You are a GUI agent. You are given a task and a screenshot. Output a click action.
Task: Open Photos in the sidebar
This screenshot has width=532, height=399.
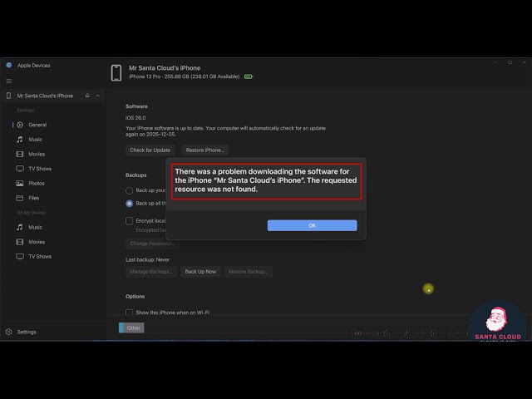(x=37, y=183)
